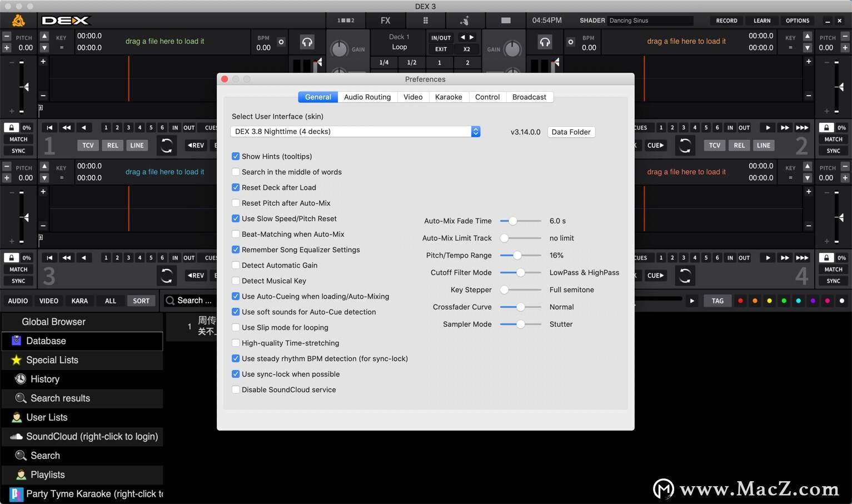Click the Shader name field Dancing Sinus

(650, 21)
